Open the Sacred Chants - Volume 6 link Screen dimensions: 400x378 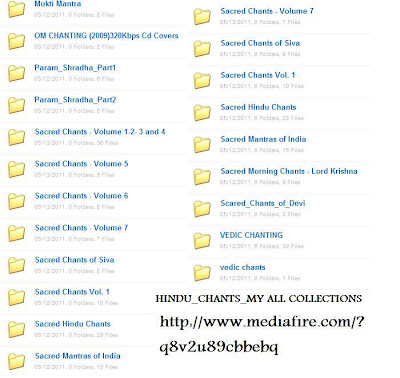tap(81, 196)
